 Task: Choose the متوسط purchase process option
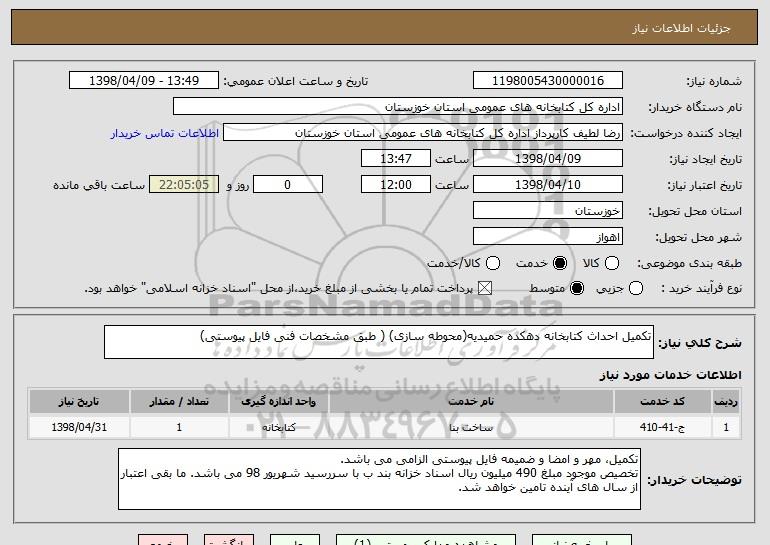pos(577,288)
